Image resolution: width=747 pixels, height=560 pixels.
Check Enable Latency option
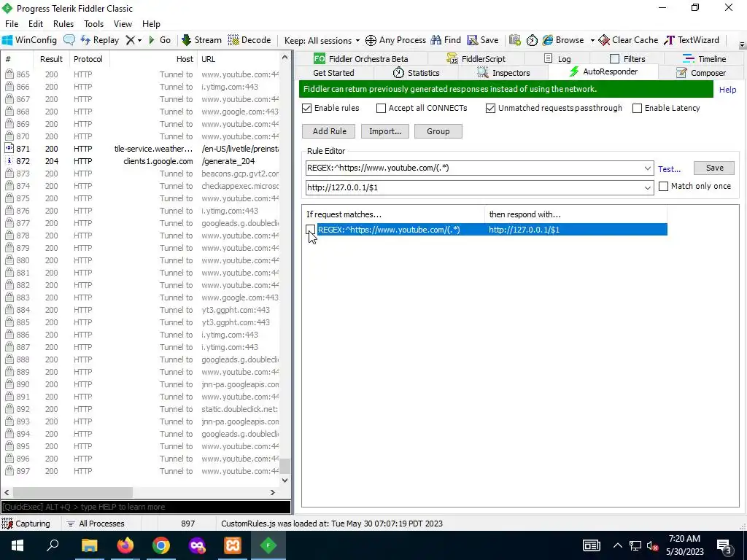(x=637, y=108)
